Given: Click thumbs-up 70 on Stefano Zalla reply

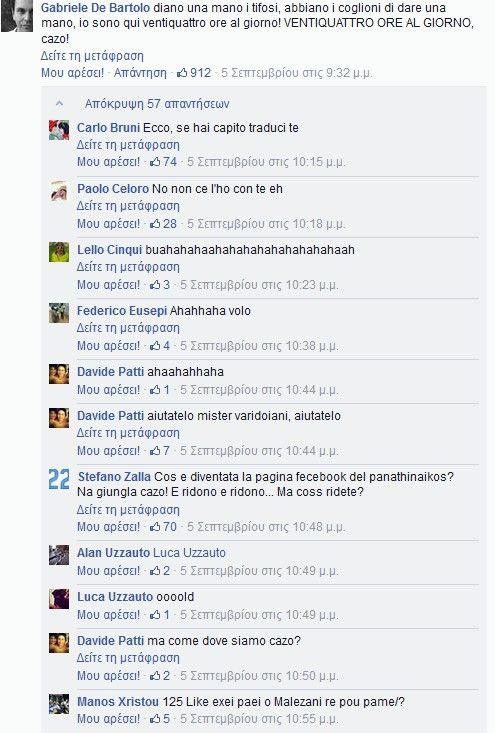Looking at the screenshot, I should 163,527.
